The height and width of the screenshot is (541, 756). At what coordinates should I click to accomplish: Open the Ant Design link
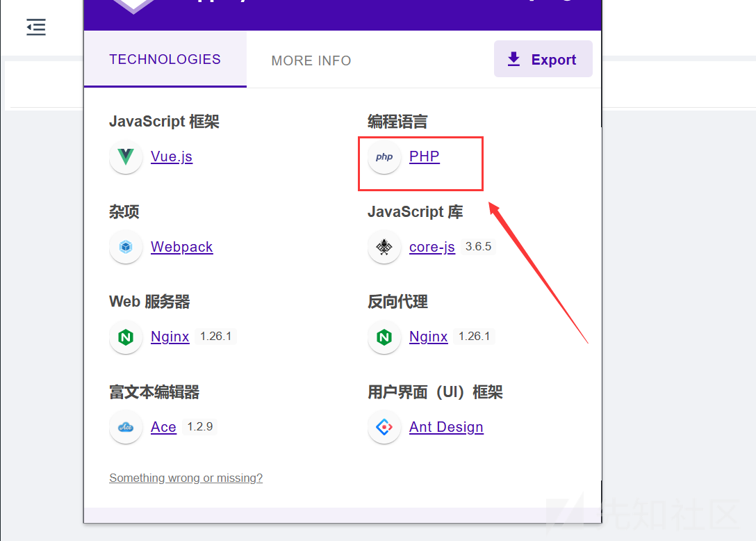pyautogui.click(x=446, y=427)
